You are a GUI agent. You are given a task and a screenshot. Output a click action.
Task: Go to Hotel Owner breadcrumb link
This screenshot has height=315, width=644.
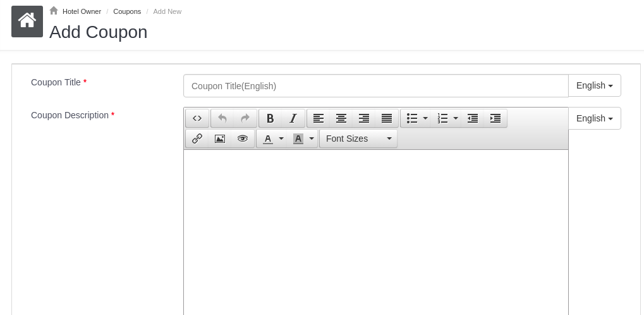pyautogui.click(x=82, y=11)
